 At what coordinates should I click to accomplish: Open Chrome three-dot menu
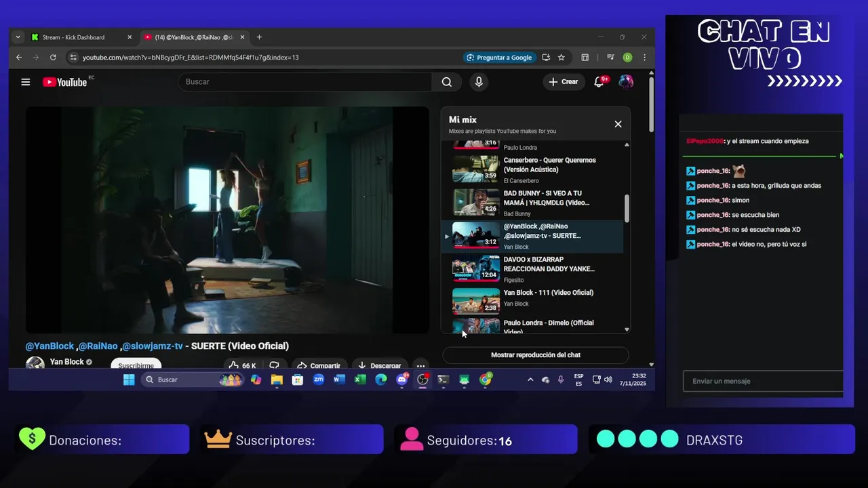tap(644, 58)
